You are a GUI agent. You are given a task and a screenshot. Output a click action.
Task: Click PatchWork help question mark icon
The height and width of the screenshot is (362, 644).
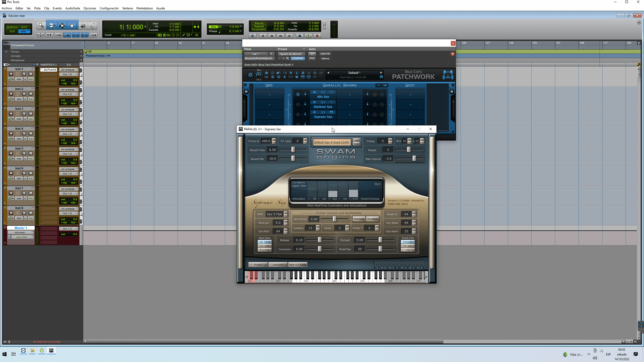pyautogui.click(x=291, y=73)
